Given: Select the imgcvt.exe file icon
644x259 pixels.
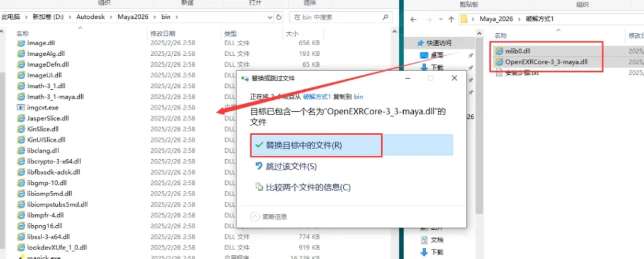Looking at the screenshot, I should tap(21, 107).
